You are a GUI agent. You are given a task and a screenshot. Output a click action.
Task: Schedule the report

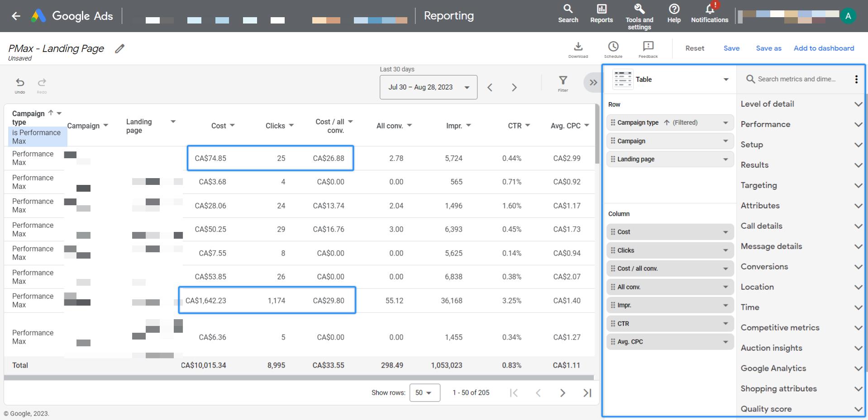[x=613, y=50]
